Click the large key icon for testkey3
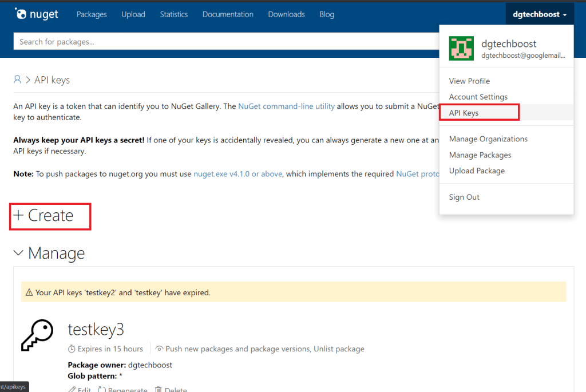The width and height of the screenshot is (586, 392). pyautogui.click(x=37, y=335)
